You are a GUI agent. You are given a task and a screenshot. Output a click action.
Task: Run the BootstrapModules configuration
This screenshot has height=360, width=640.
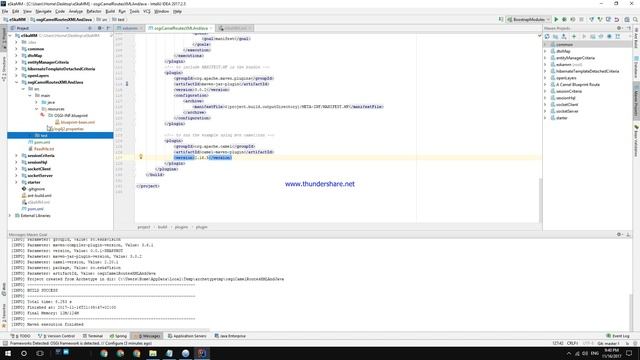(556, 20)
